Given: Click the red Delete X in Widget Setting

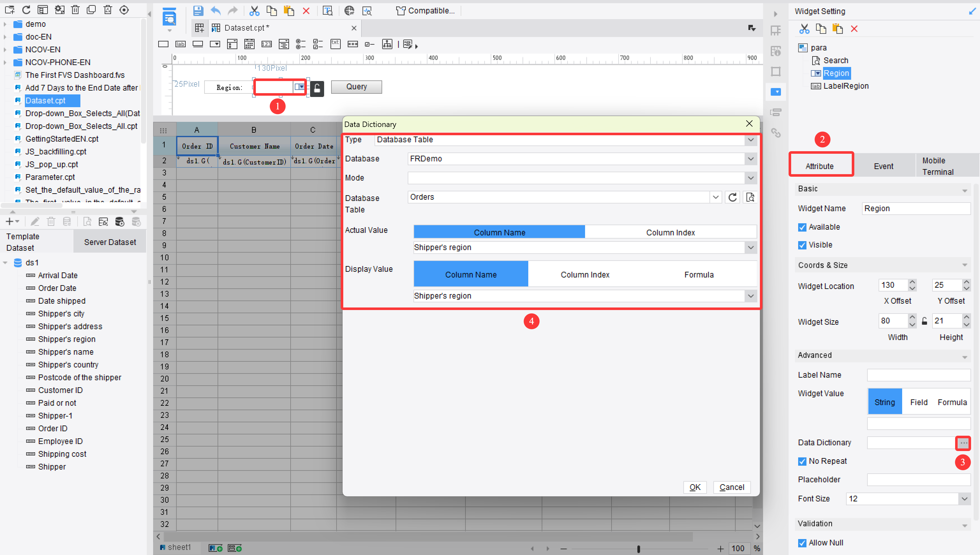Looking at the screenshot, I should (x=854, y=29).
